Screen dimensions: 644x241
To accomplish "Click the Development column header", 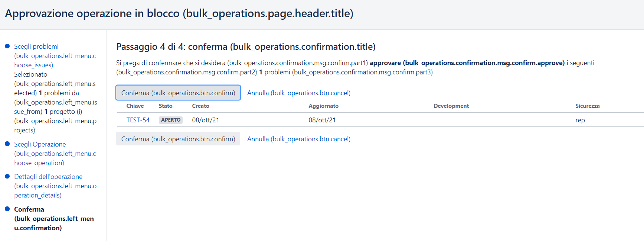I will pos(451,106).
